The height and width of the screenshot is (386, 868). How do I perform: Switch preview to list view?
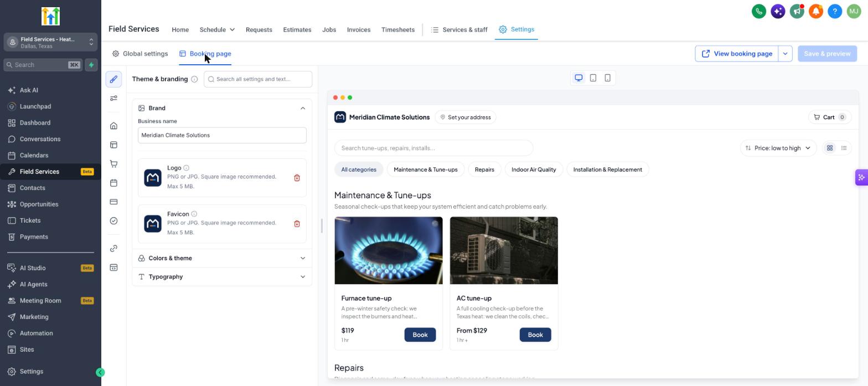[x=844, y=148]
